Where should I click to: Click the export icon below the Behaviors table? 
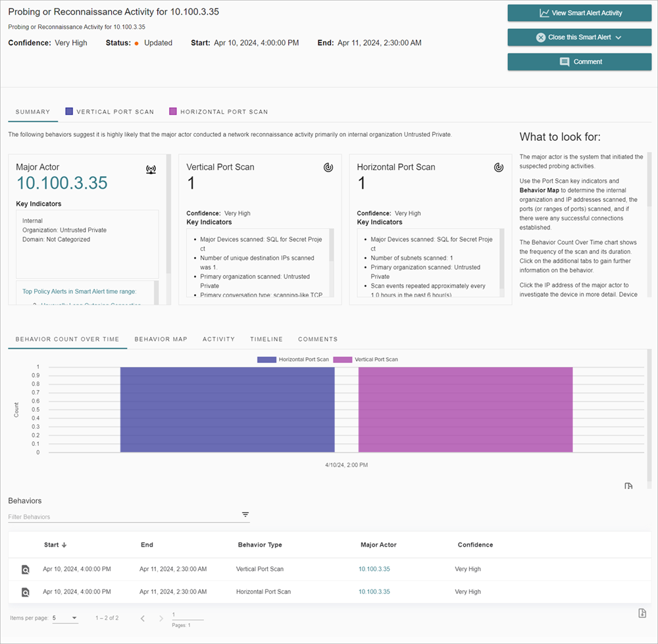[x=642, y=612]
